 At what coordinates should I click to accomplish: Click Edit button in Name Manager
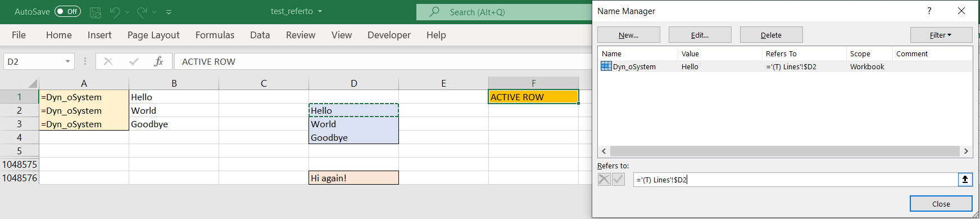point(700,35)
